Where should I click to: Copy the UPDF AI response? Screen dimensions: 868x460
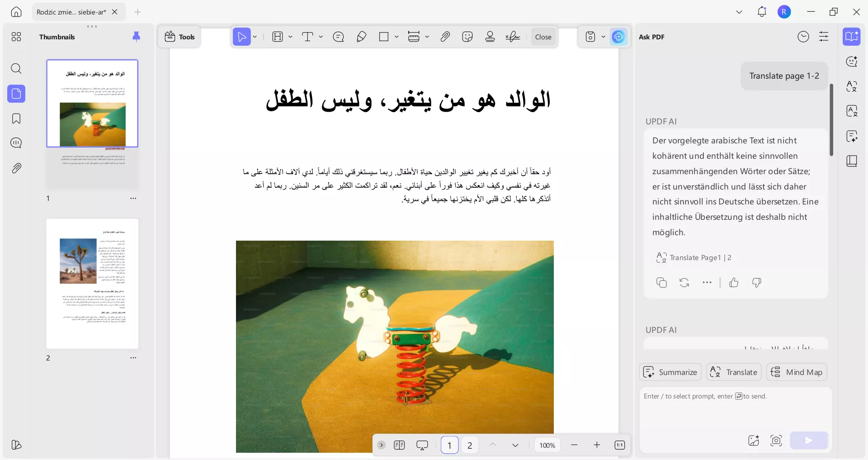[x=661, y=282]
